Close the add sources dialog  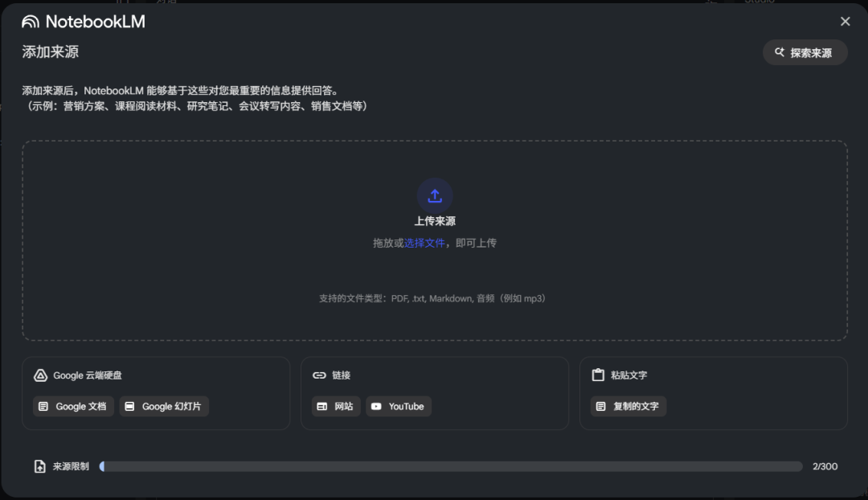pyautogui.click(x=845, y=22)
